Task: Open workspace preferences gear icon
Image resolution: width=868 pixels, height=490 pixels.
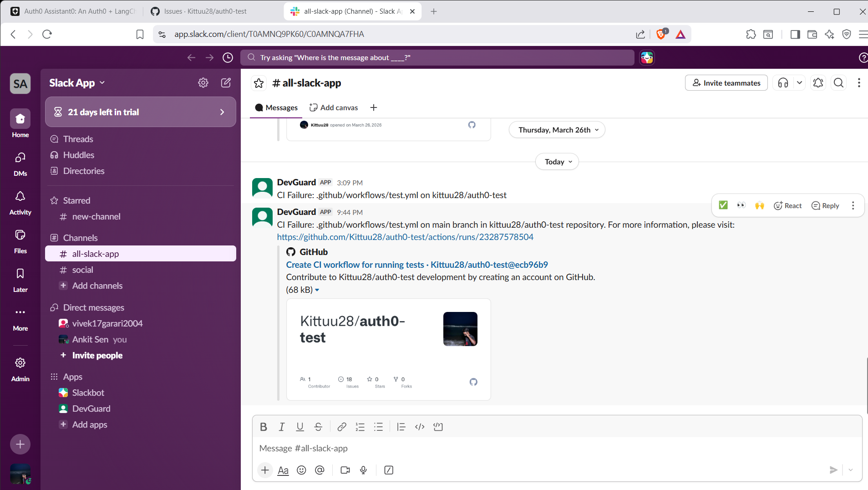Action: (x=203, y=82)
